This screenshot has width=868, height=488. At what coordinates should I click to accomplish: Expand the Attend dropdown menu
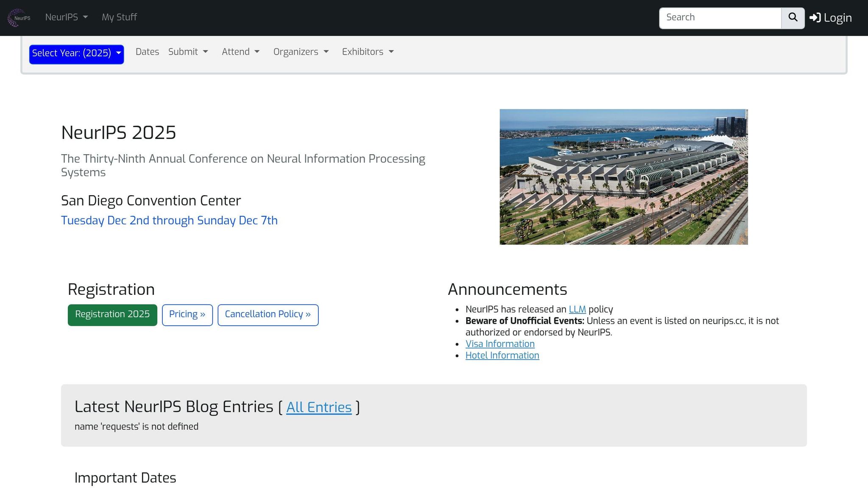click(x=241, y=52)
